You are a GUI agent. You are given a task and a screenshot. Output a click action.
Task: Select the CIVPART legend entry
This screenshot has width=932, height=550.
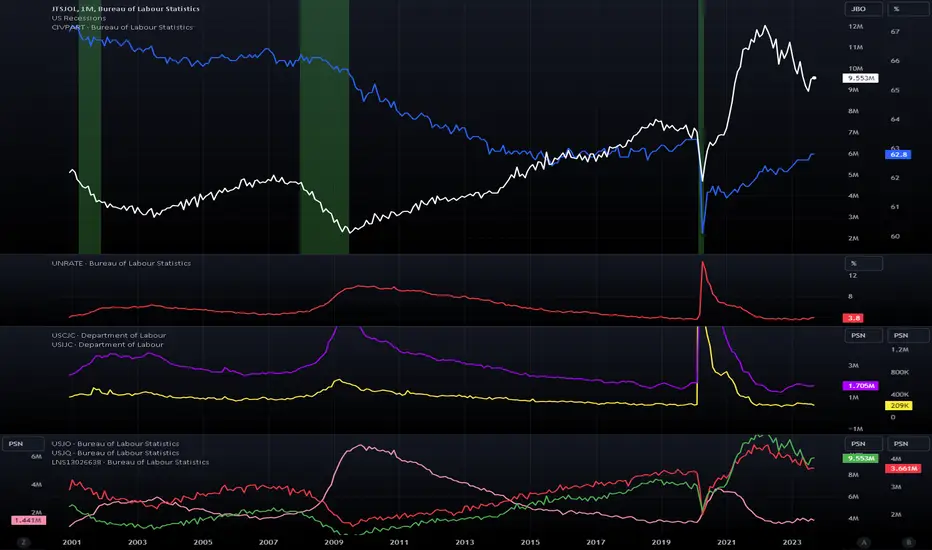(x=122, y=27)
